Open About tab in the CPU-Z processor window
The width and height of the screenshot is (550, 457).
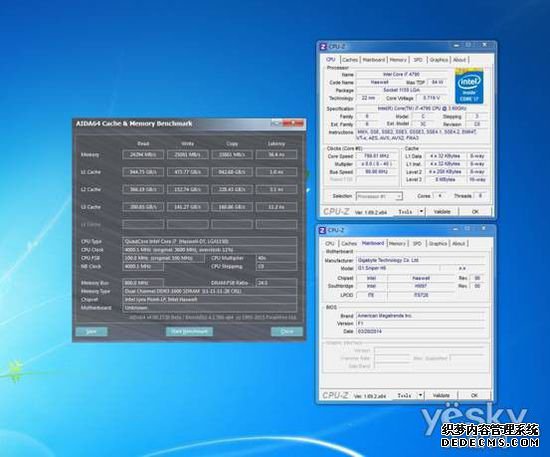(460, 60)
